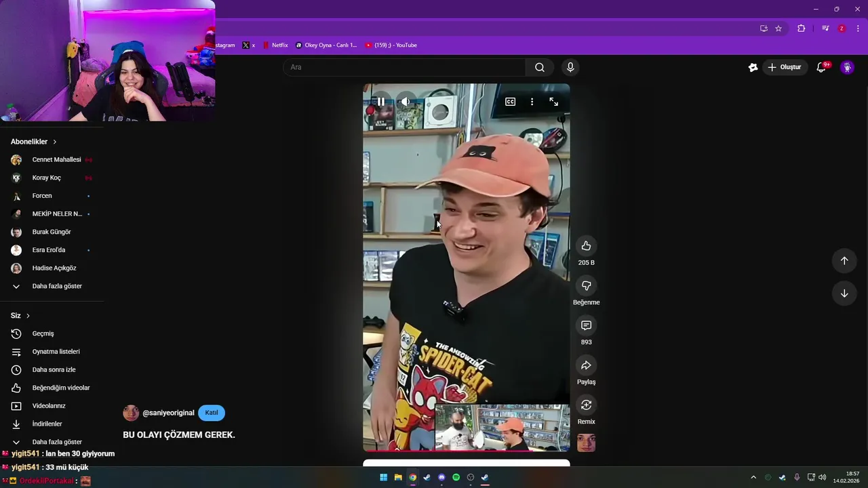Image resolution: width=868 pixels, height=488 pixels.
Task: Expand Abonelikler section chevron
Action: (x=54, y=142)
